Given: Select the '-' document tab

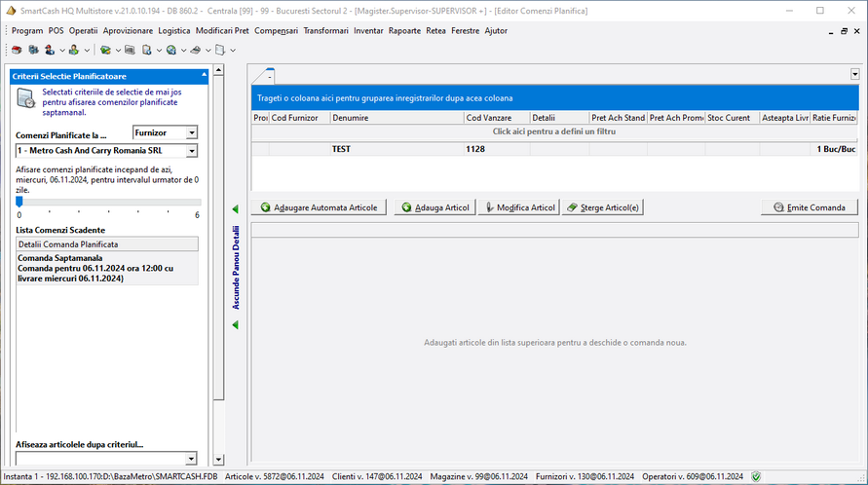Looking at the screenshot, I should coord(270,76).
